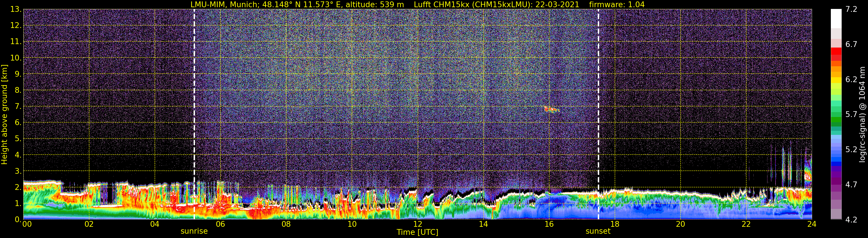Viewport: 868px width, 238px height.
Task: Click the time tick label 16
Action: pos(549,224)
